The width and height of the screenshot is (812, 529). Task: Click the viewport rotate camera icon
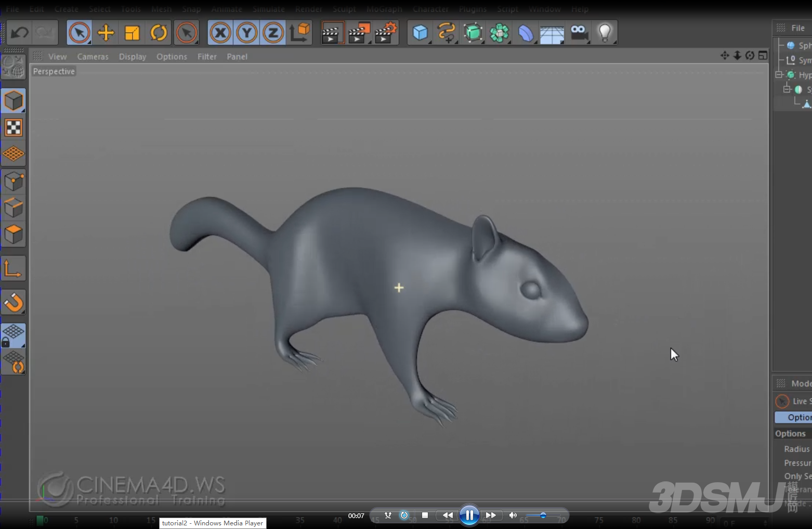click(750, 55)
